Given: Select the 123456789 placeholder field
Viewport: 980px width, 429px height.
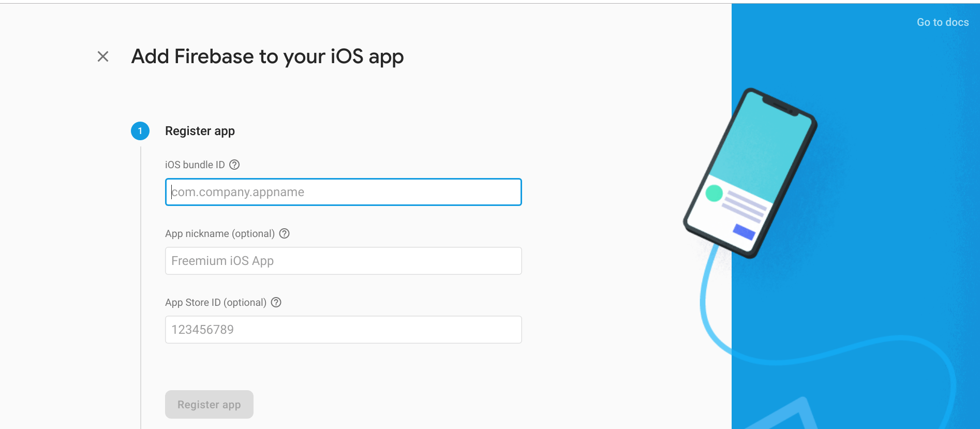Looking at the screenshot, I should pyautogui.click(x=343, y=330).
